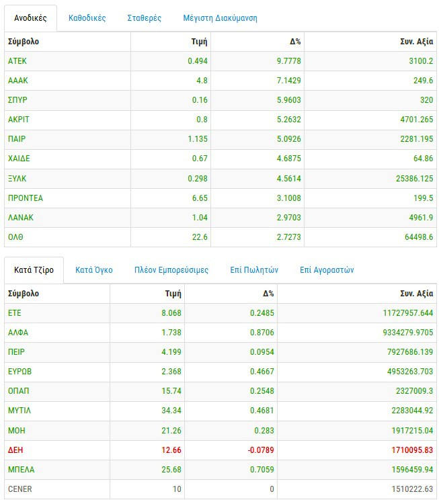Click the ΕΤΕ symbol in turnover table
Viewport: 439px width, 504px height.
click(x=15, y=313)
